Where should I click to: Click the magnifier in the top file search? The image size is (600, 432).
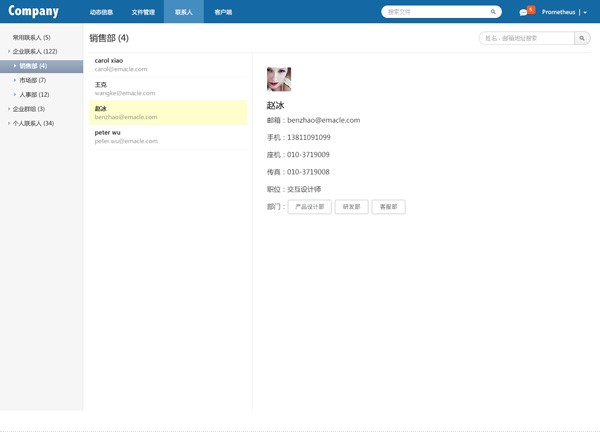tap(493, 12)
